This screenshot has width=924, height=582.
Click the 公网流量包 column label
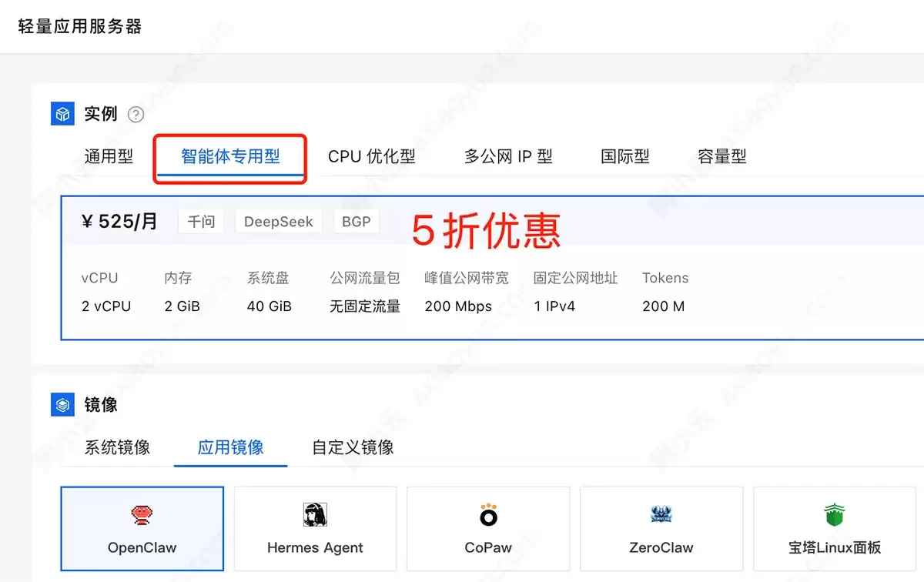[x=365, y=278]
